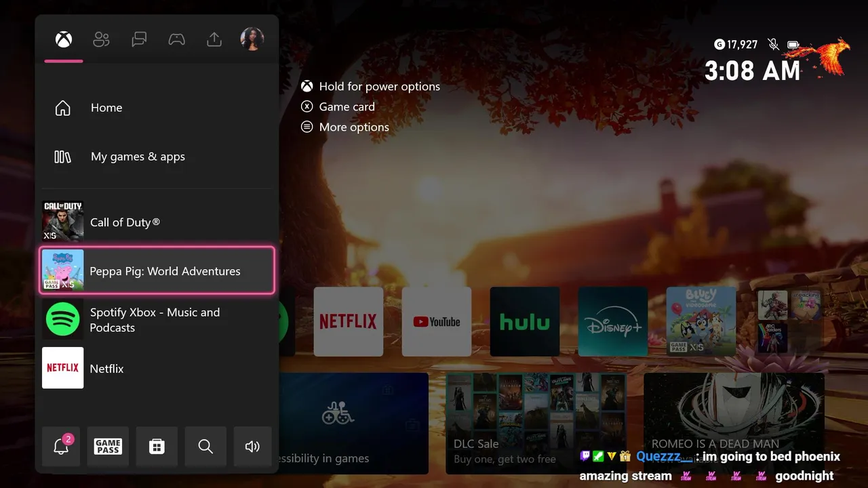Open the People tab in guide
This screenshot has height=488, width=868.
(101, 39)
